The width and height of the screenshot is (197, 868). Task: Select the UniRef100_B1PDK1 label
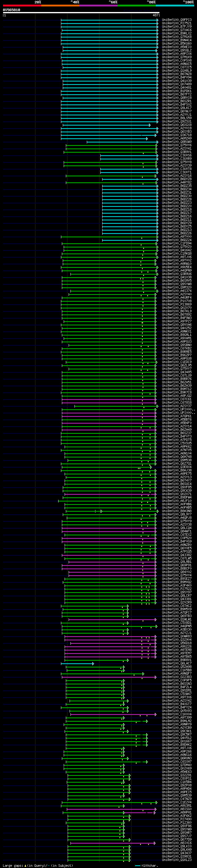pyautogui.click(x=177, y=91)
